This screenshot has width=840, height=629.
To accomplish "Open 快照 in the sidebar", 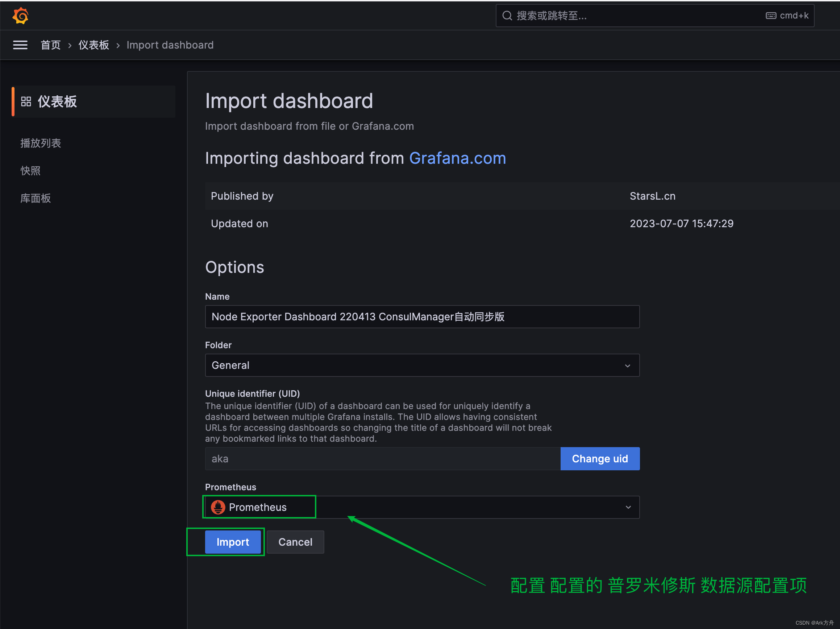I will pyautogui.click(x=30, y=171).
